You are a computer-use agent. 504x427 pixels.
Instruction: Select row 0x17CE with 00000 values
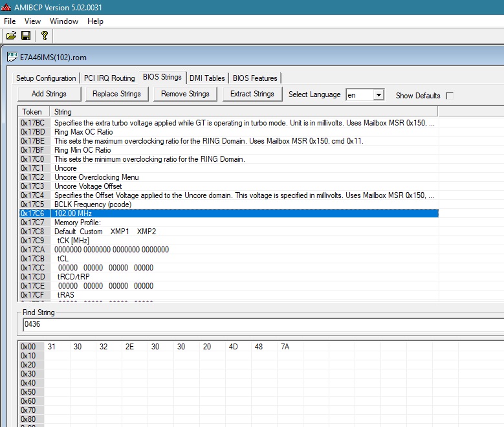[228, 285]
